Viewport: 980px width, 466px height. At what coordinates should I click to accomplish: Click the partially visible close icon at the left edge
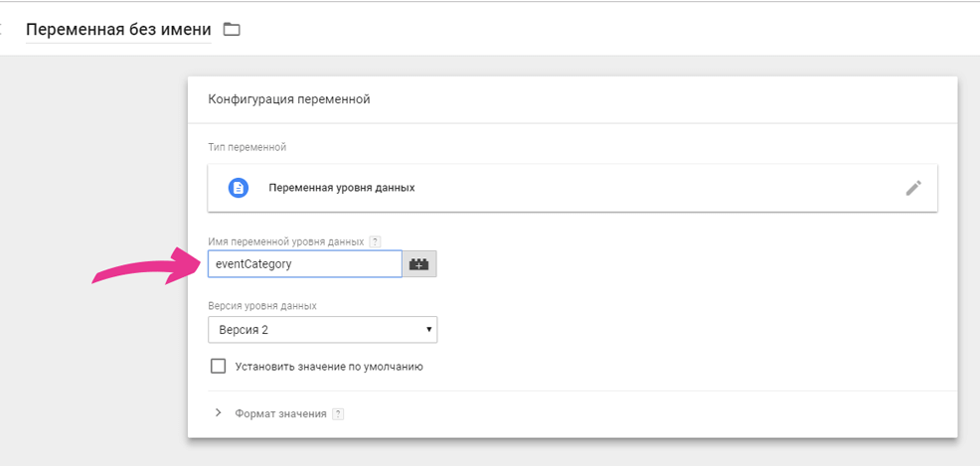tap(3, 29)
